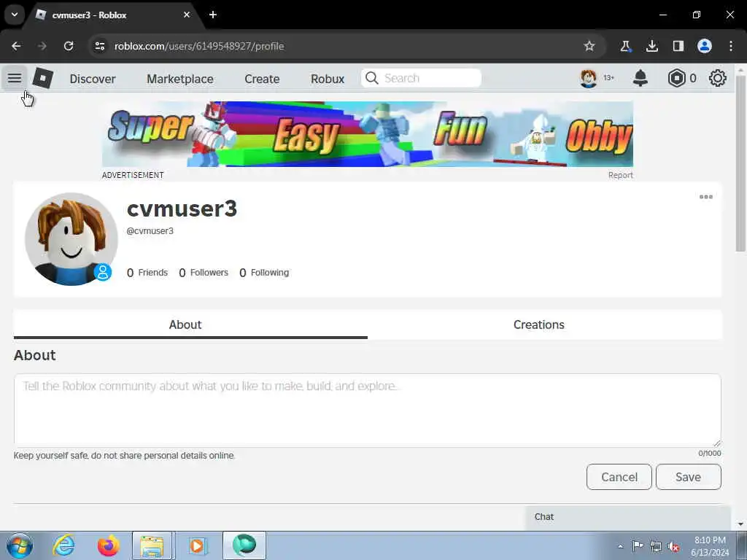
Task: Switch to the Creations tab
Action: click(544, 324)
